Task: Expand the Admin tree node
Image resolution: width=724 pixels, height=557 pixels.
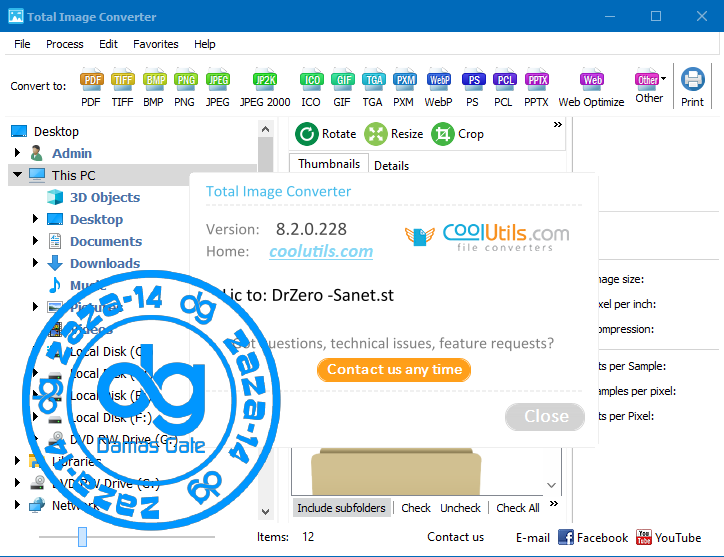Action: pyautogui.click(x=18, y=152)
